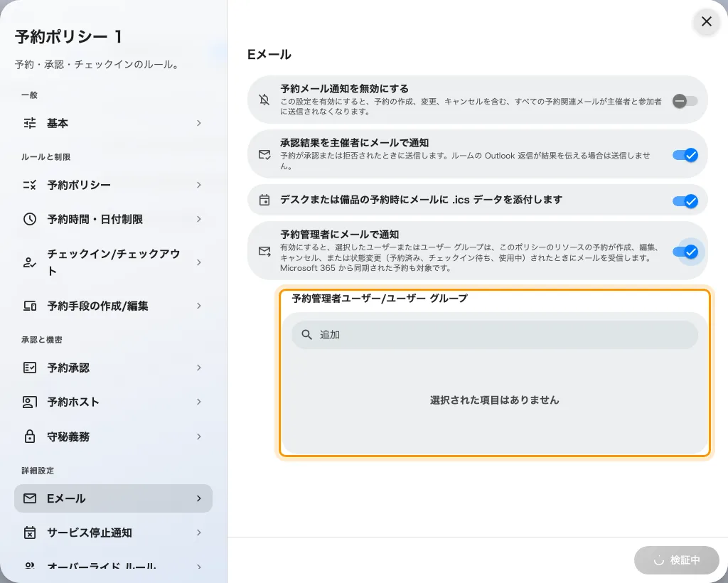Click the 検証中 button
The height and width of the screenshot is (583, 728).
click(x=677, y=560)
